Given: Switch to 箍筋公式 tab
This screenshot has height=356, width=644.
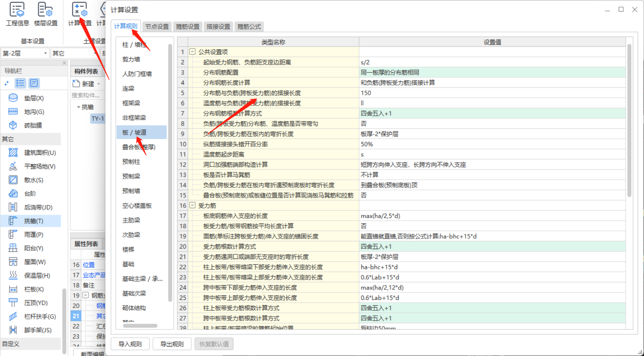Looking at the screenshot, I should 249,27.
